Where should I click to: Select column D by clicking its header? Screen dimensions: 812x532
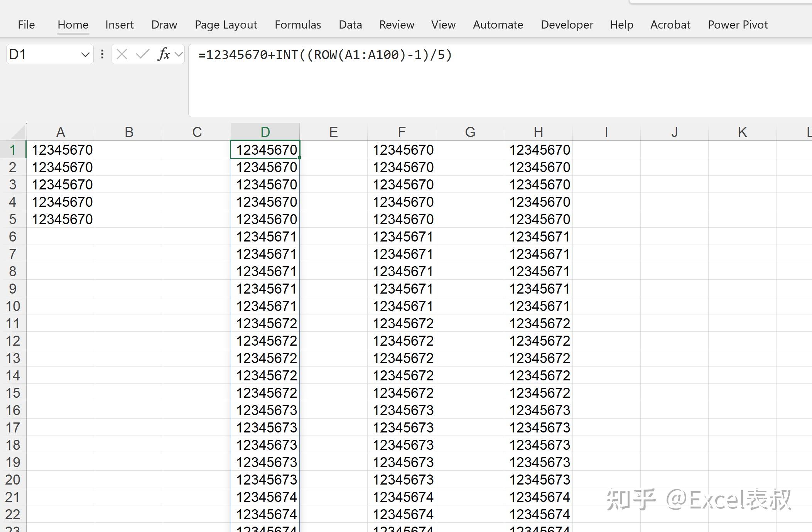[x=265, y=131]
